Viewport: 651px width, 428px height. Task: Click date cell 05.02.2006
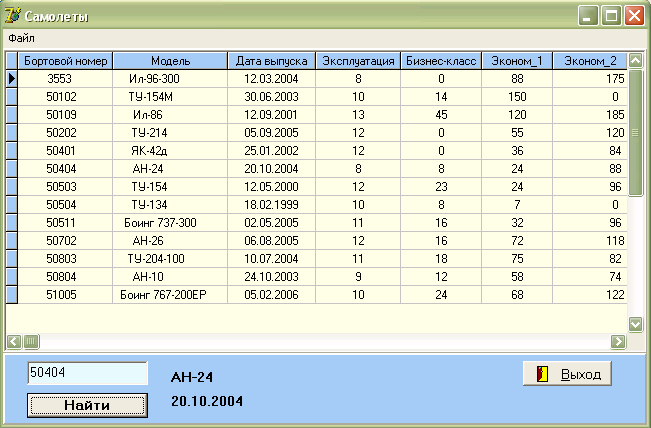272,295
